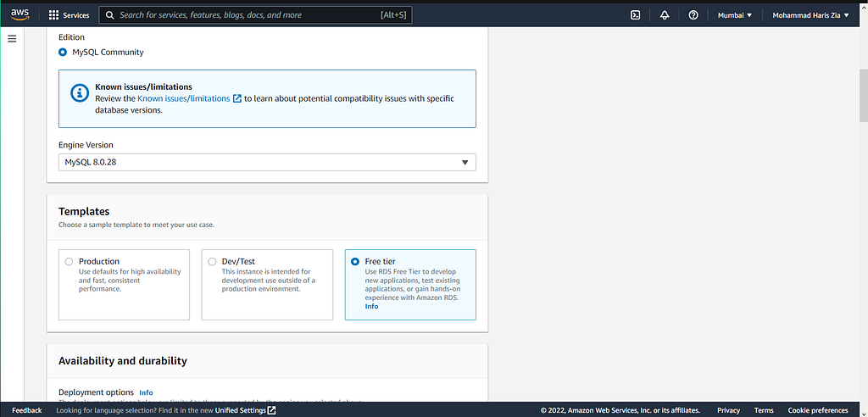Open the Mumbai region selector
Viewport: 868px width, 417px height.
coord(735,15)
